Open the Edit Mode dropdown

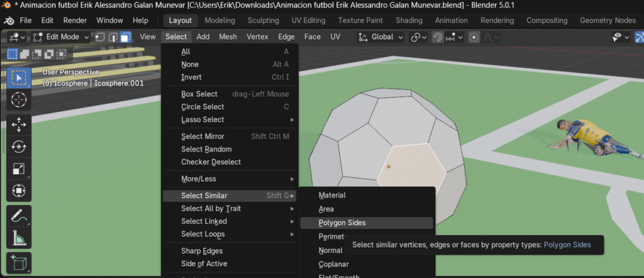coord(61,37)
